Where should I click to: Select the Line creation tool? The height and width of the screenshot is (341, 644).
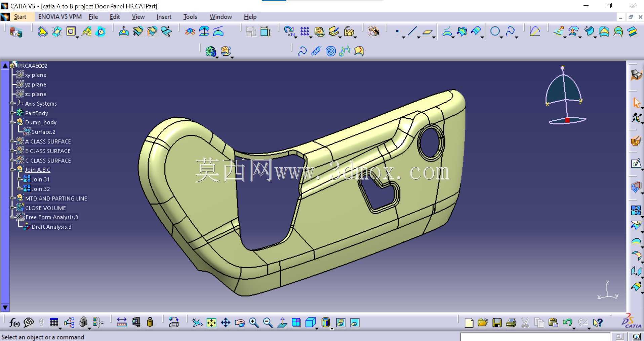pos(412,32)
